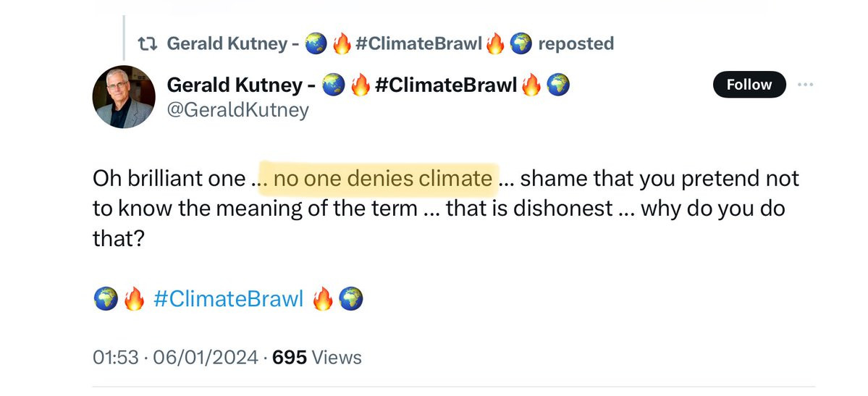Click the last globe emoji in the bold display name
Image resolution: width=868 pixels, height=396 pixels.
(x=558, y=85)
